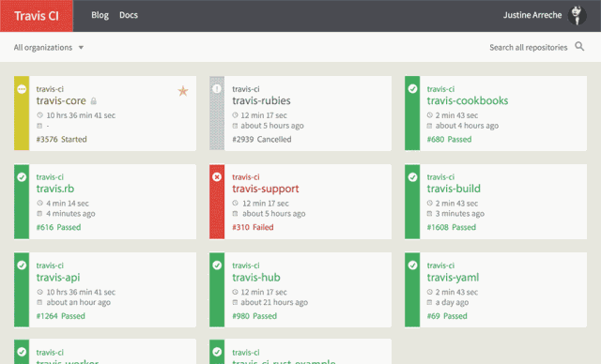Open build #3576 Started
This screenshot has width=601, height=364.
[61, 140]
